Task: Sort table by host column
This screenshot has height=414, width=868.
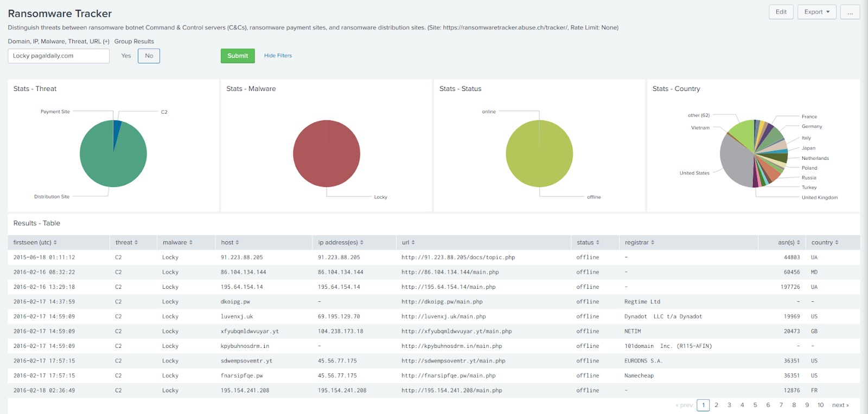Action: point(230,243)
